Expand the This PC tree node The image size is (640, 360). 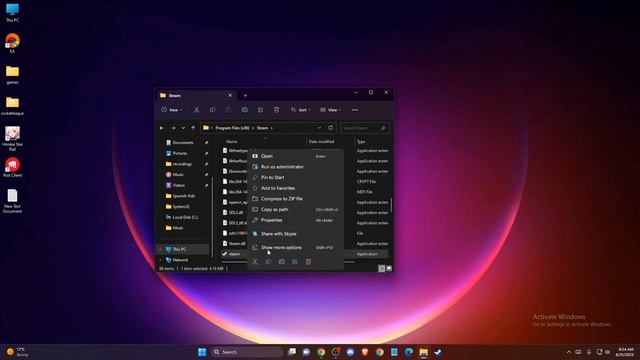[160, 249]
